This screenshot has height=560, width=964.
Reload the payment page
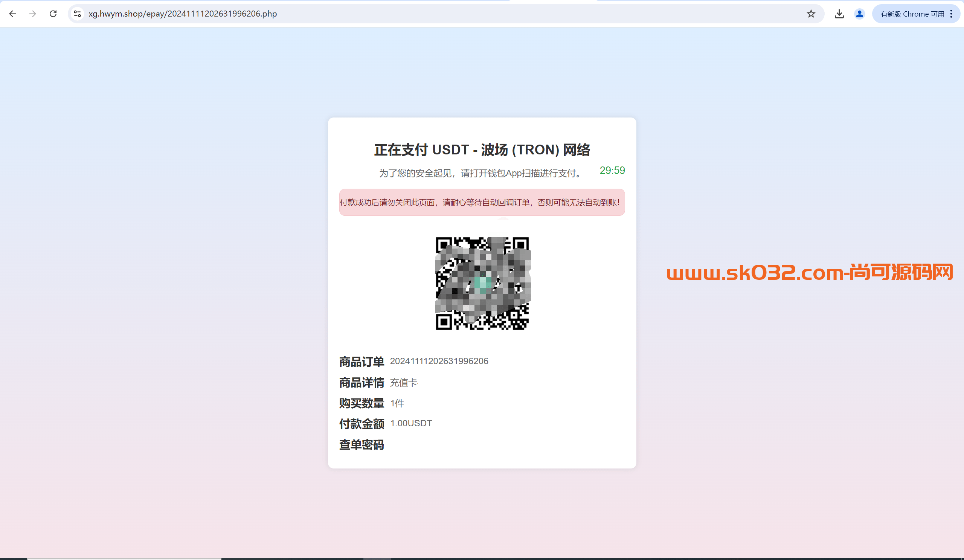coord(53,14)
